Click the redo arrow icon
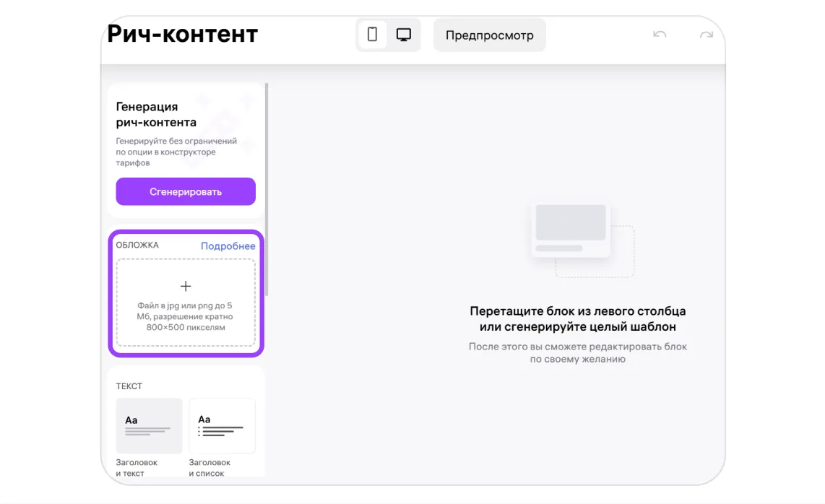This screenshot has width=825, height=504. tap(707, 35)
